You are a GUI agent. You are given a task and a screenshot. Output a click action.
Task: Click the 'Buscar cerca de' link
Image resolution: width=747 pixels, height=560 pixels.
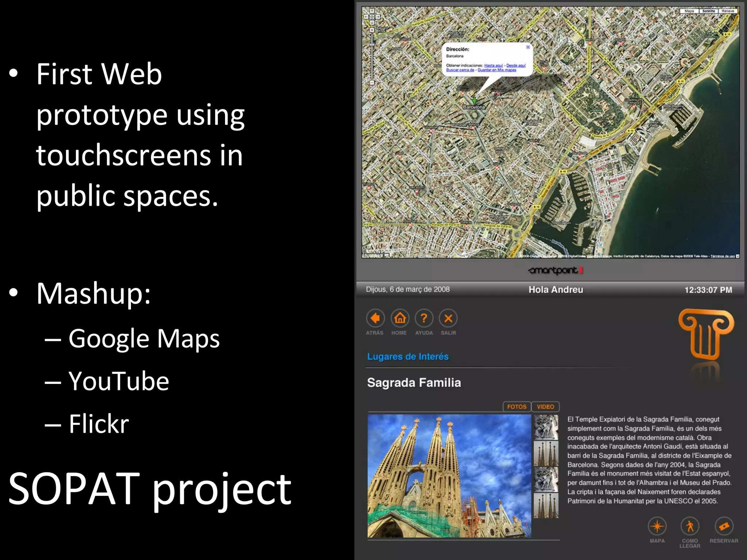[460, 70]
